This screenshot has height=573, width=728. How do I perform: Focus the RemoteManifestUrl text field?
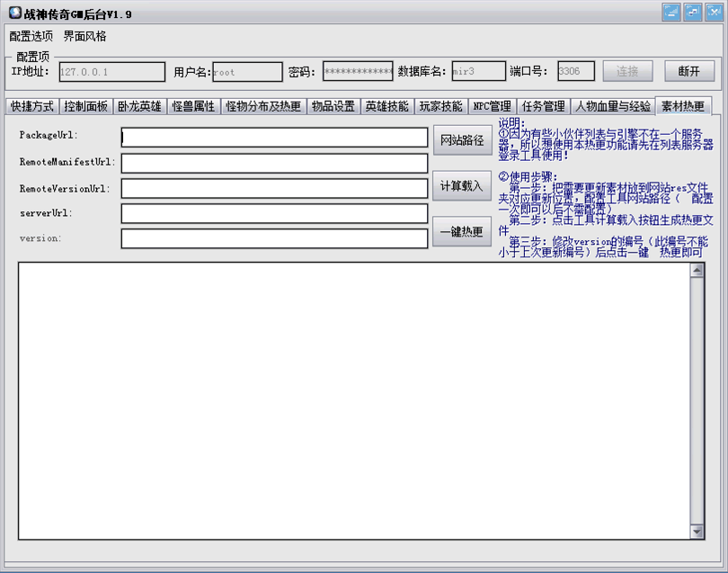(x=274, y=163)
